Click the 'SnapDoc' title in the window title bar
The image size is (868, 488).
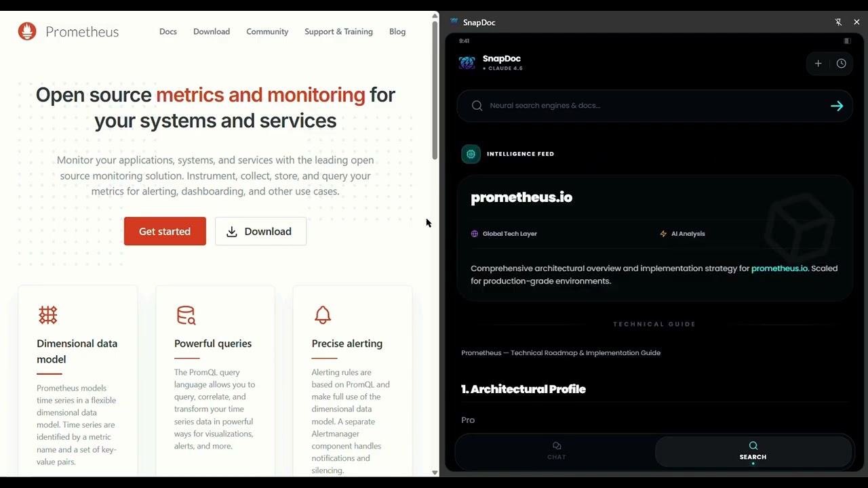479,22
